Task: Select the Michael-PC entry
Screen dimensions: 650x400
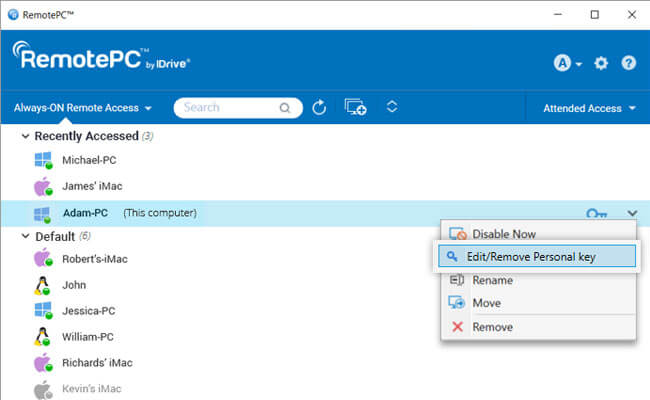Action: point(89,160)
